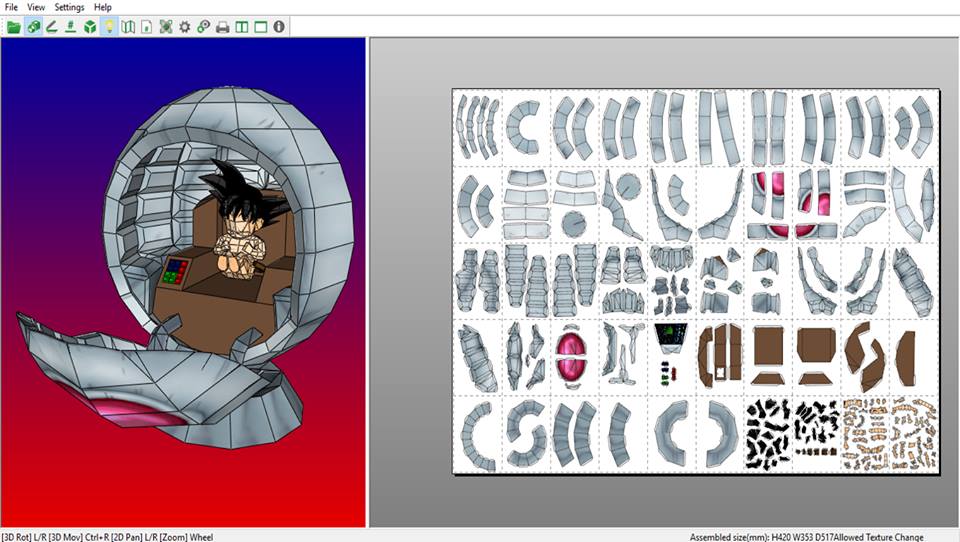Screen dimensions: 960x542
Task: Click the unfolded map pattern icon
Action: [128, 27]
